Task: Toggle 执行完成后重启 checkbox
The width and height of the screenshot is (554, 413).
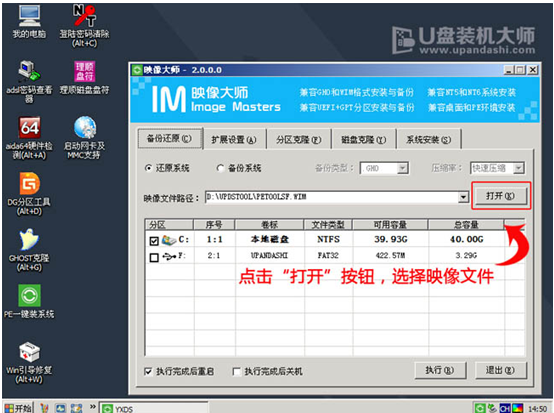Action: click(148, 371)
